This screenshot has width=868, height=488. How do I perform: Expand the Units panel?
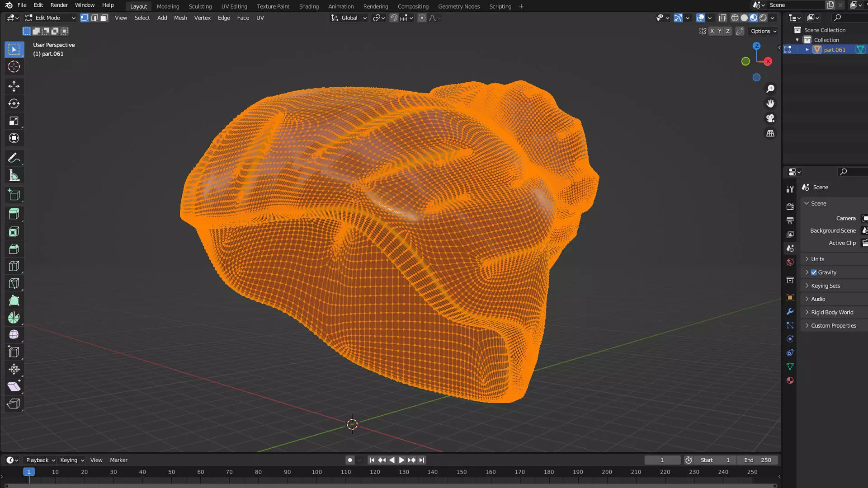pos(817,259)
